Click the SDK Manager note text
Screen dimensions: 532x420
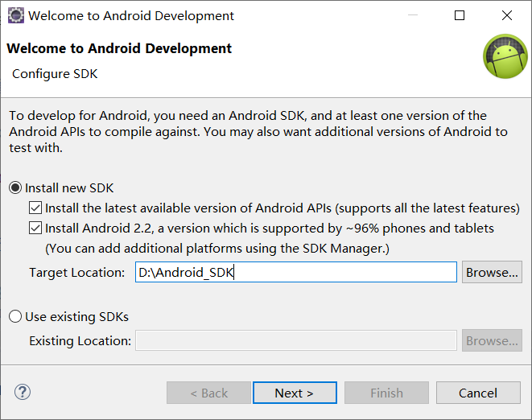coord(217,249)
